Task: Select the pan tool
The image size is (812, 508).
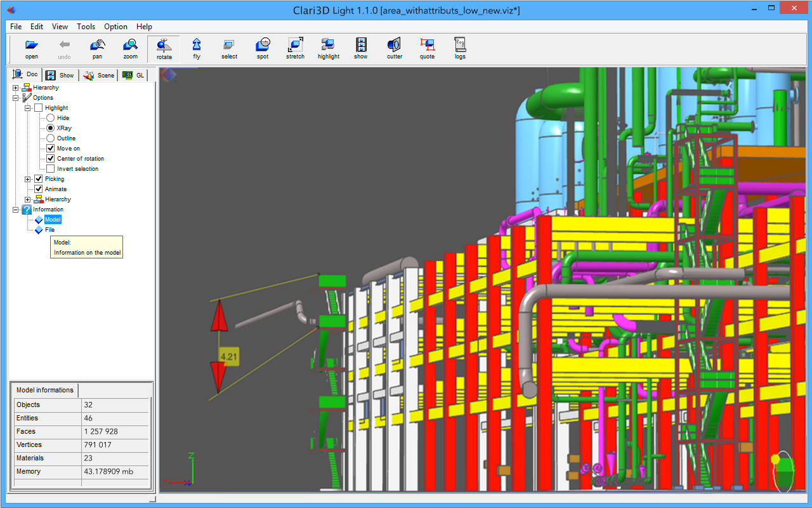Action: (98, 49)
